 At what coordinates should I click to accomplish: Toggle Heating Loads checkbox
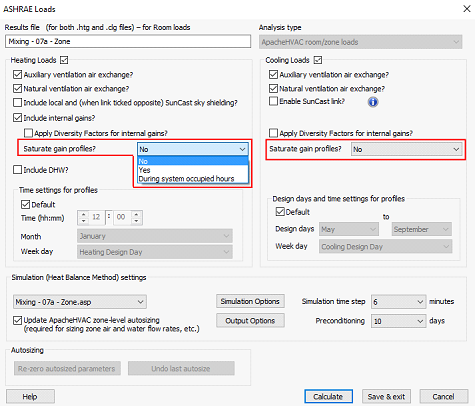(64, 60)
